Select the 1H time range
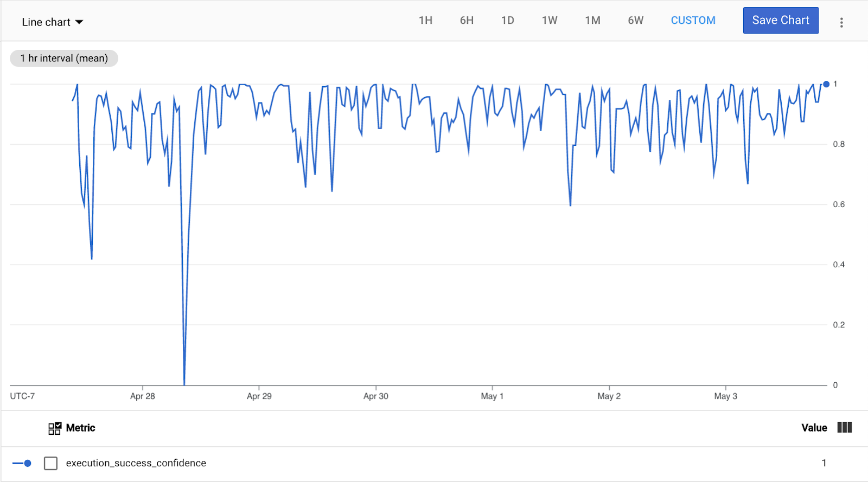 point(425,21)
